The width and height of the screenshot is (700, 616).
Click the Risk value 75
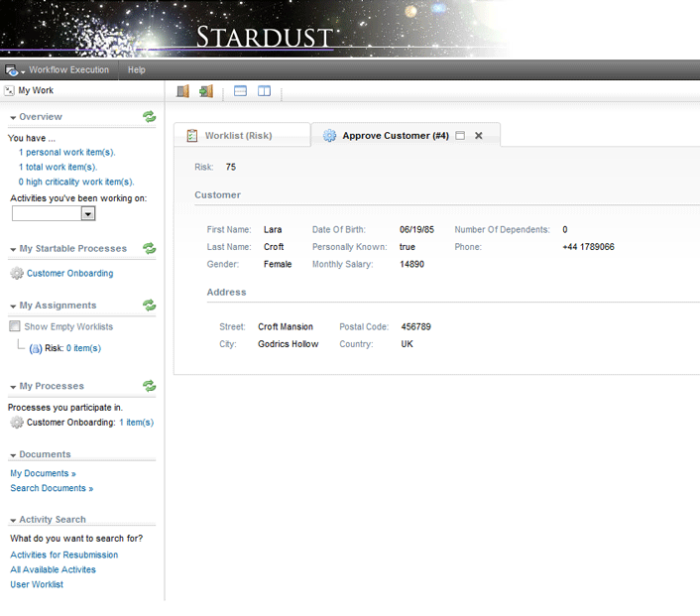(231, 167)
